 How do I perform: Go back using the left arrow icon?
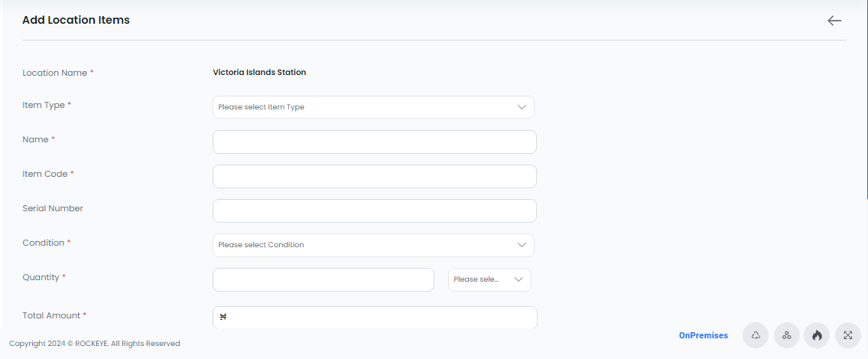click(834, 21)
